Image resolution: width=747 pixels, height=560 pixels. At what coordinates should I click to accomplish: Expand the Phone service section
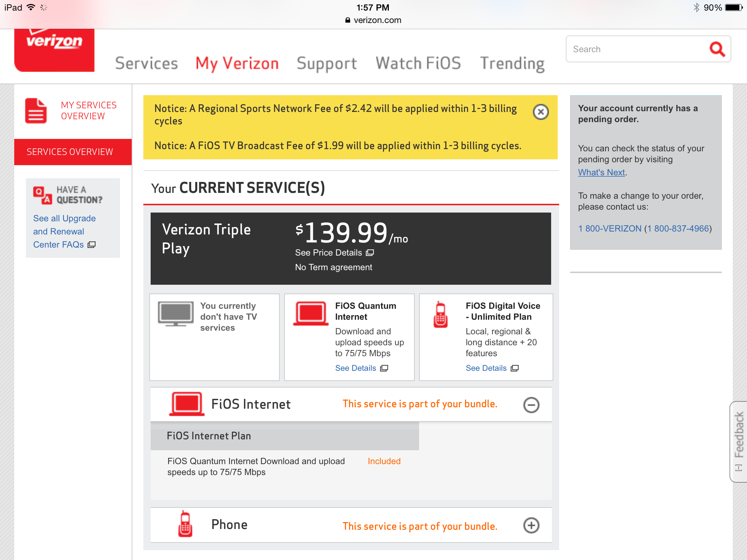pos(531,525)
